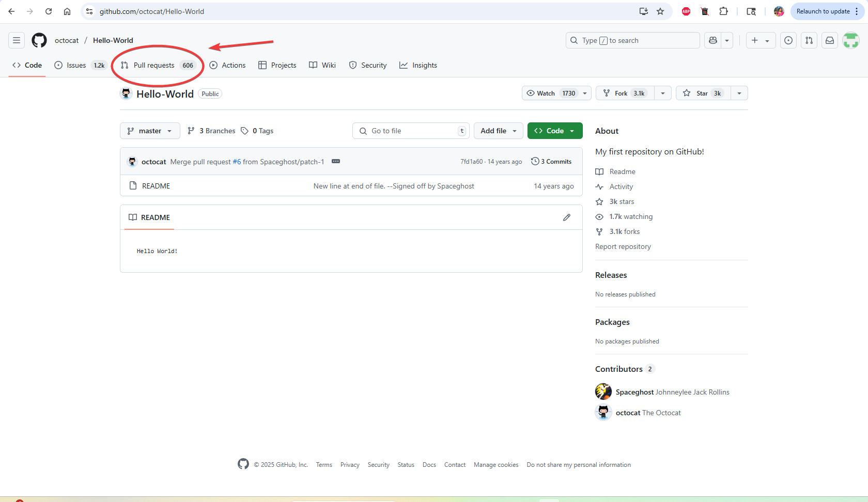Click the search box Type / to search

click(x=633, y=40)
